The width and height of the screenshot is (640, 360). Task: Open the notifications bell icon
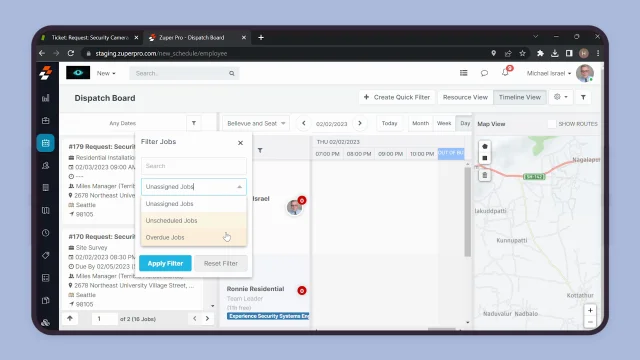pos(505,73)
